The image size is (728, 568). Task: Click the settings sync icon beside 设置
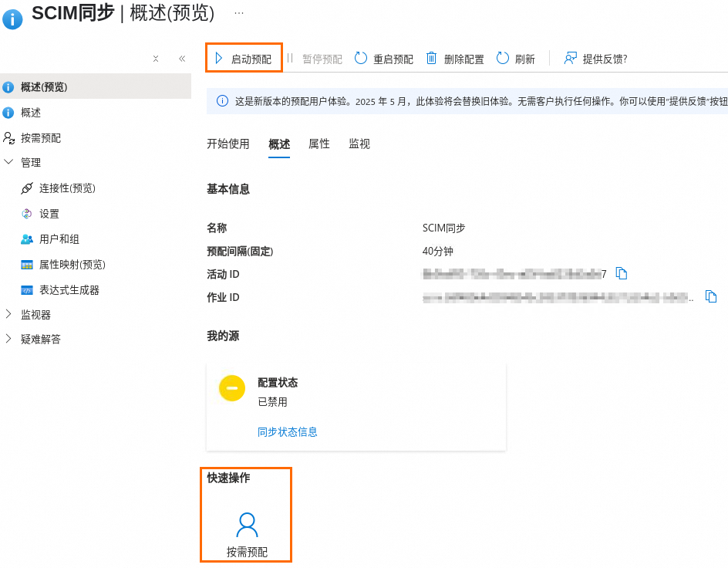(x=27, y=214)
